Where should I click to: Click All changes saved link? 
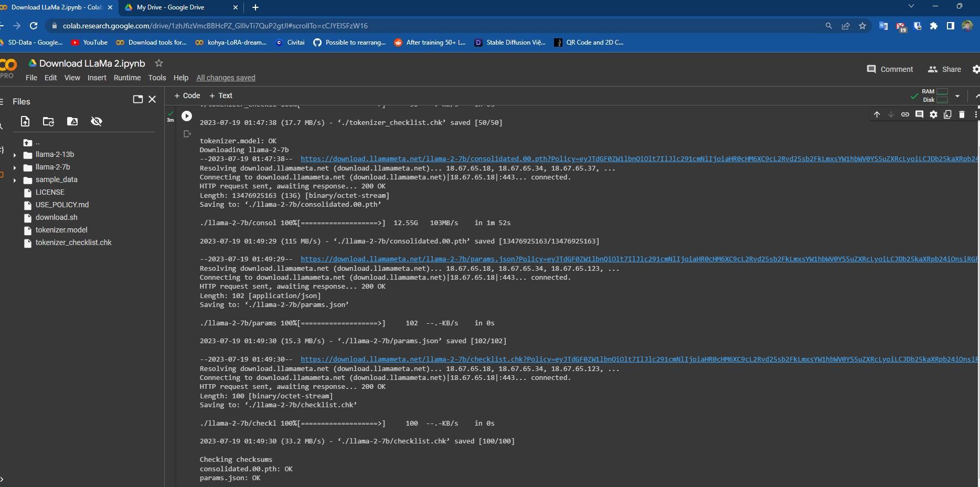pos(226,78)
